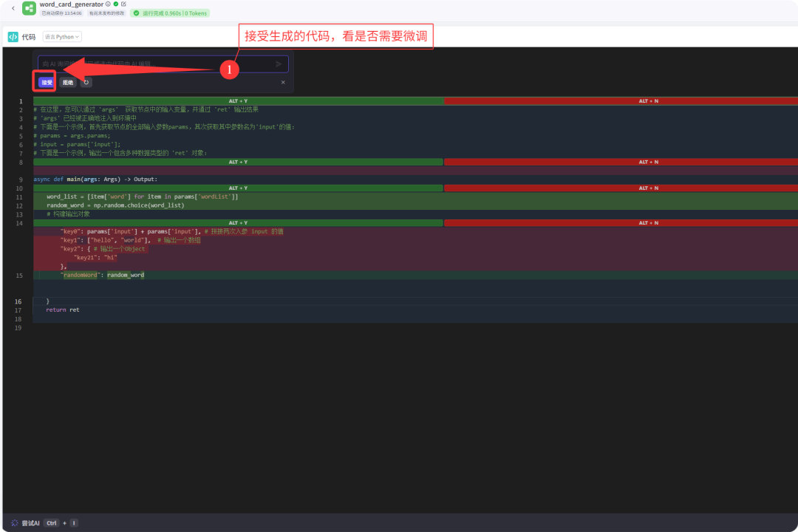Close the AI edit prompt panel
Image resolution: width=798 pixels, height=532 pixels.
click(283, 82)
